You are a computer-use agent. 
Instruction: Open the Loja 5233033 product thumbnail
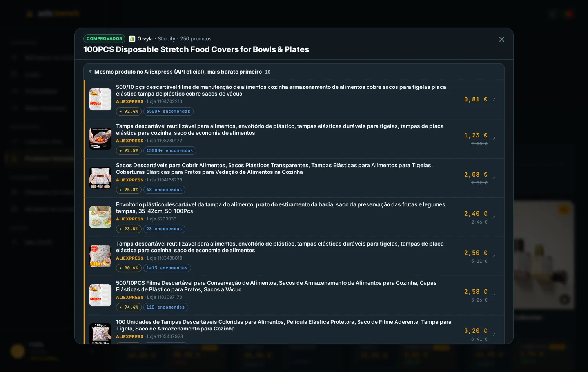pos(100,217)
